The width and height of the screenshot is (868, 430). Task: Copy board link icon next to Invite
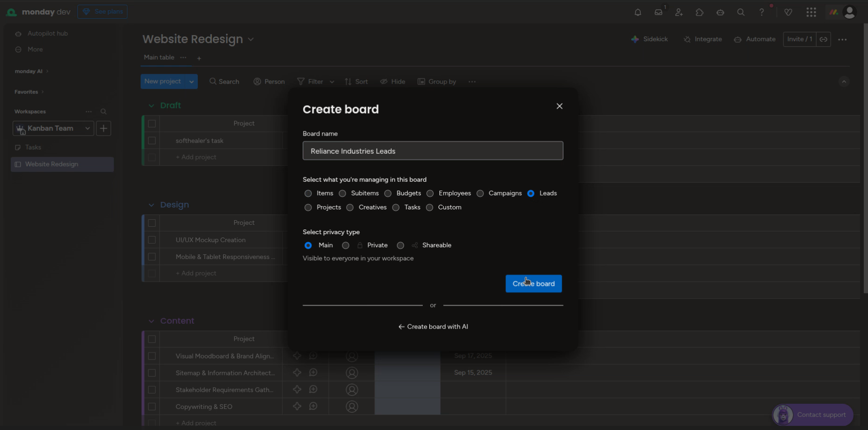point(824,39)
